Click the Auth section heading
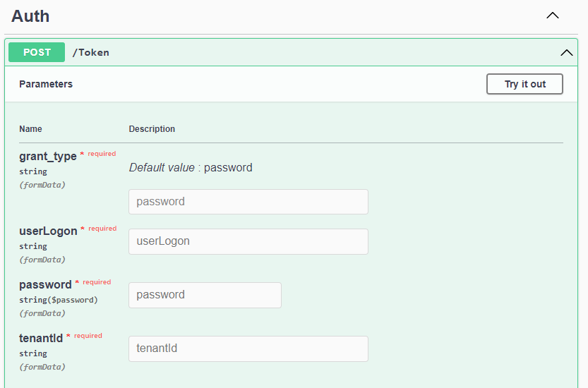 (x=30, y=16)
